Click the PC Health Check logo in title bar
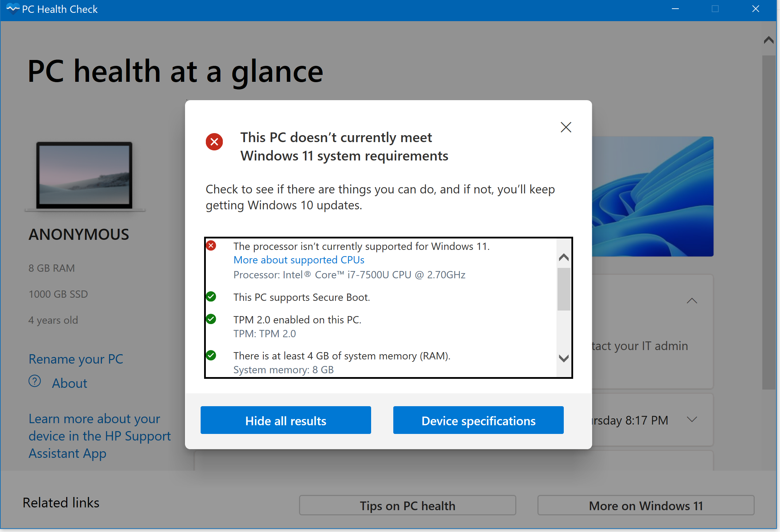This screenshot has width=780, height=532. (13, 9)
